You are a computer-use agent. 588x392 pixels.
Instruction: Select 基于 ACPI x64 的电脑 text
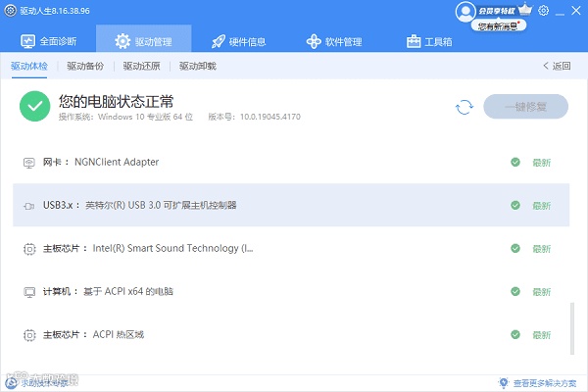(128, 291)
